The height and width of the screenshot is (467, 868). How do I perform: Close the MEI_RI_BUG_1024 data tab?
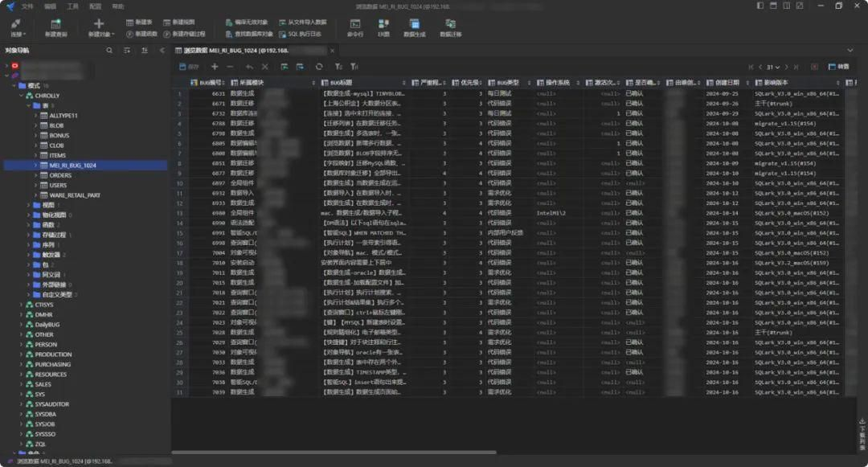(332, 51)
